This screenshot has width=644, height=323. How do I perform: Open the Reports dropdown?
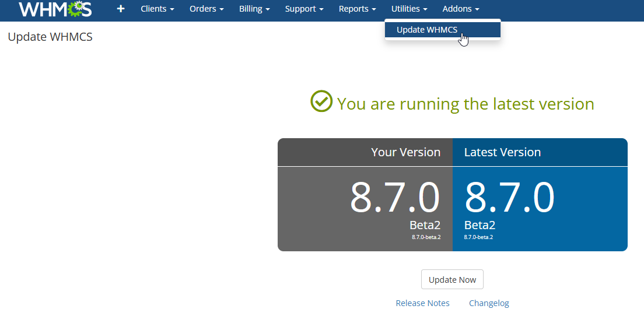click(x=358, y=9)
